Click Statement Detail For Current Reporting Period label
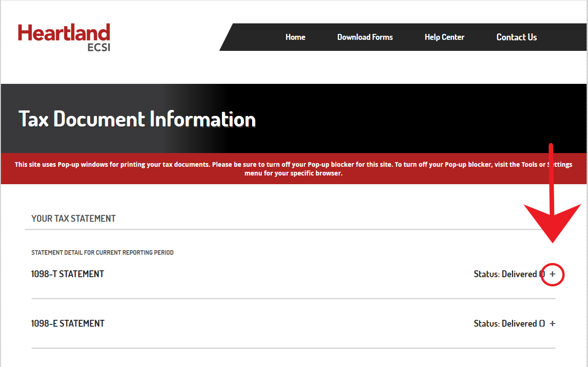The image size is (588, 367). 102,252
